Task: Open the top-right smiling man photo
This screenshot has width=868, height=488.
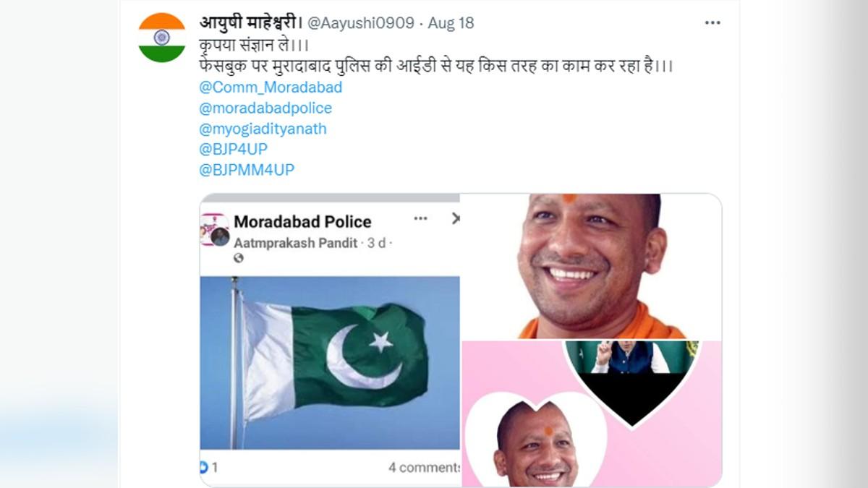Action: [591, 267]
